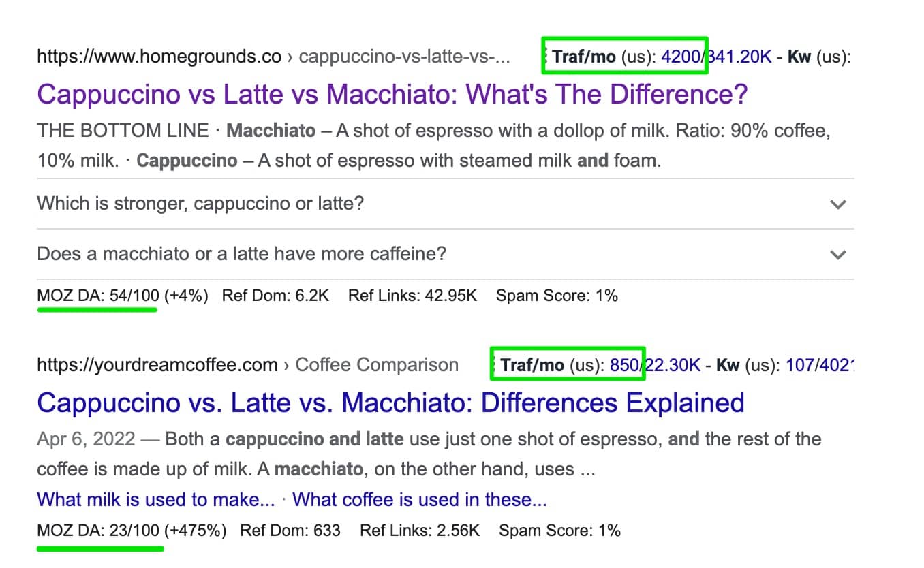
Task: Click the homegrounds.co URL breadcrumb
Action: [159, 57]
